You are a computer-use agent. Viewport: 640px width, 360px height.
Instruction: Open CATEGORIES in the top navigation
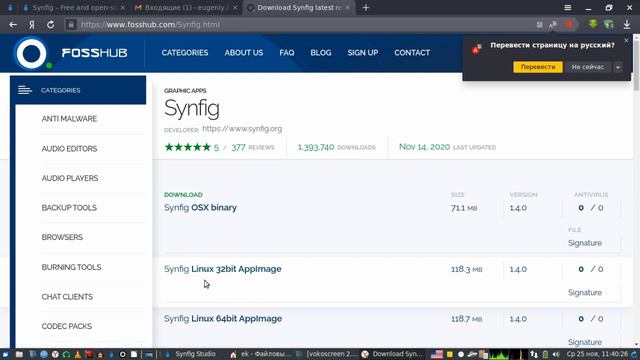[184, 53]
